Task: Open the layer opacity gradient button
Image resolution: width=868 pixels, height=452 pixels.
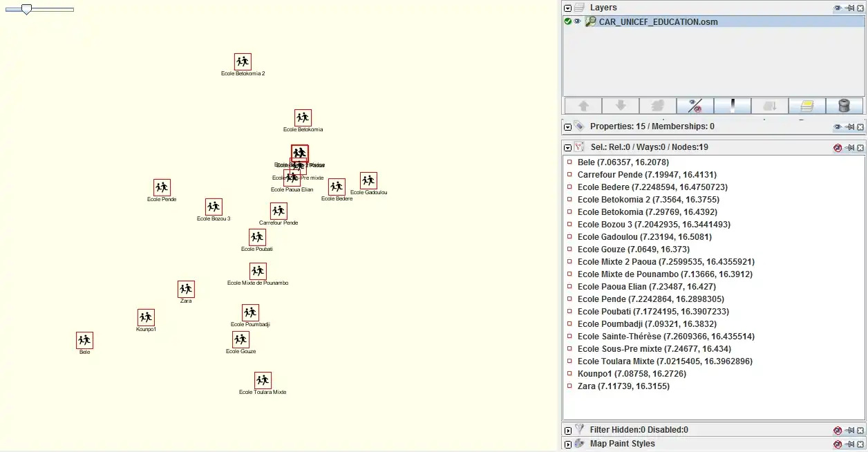Action: tap(733, 106)
